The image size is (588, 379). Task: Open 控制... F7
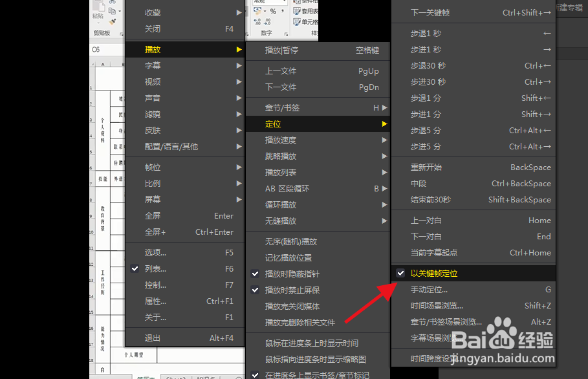click(185, 285)
